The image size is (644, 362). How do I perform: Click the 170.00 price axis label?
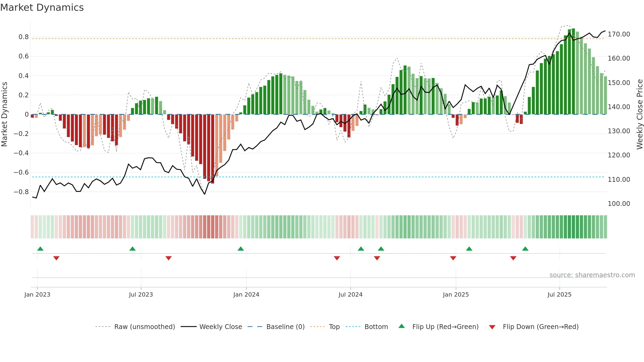click(x=619, y=34)
